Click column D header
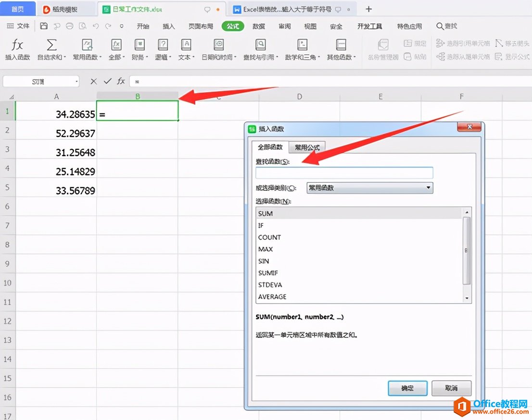This screenshot has width=532, height=420. (299, 97)
